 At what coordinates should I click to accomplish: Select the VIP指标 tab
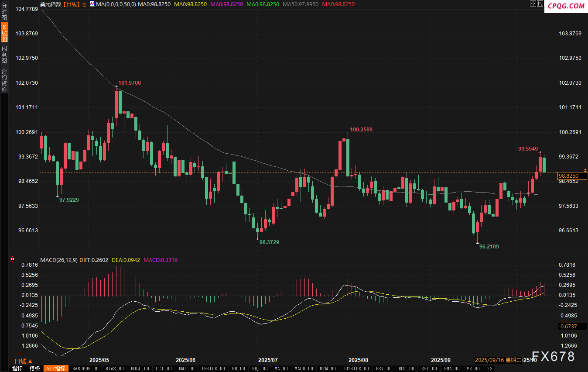click(x=56, y=369)
